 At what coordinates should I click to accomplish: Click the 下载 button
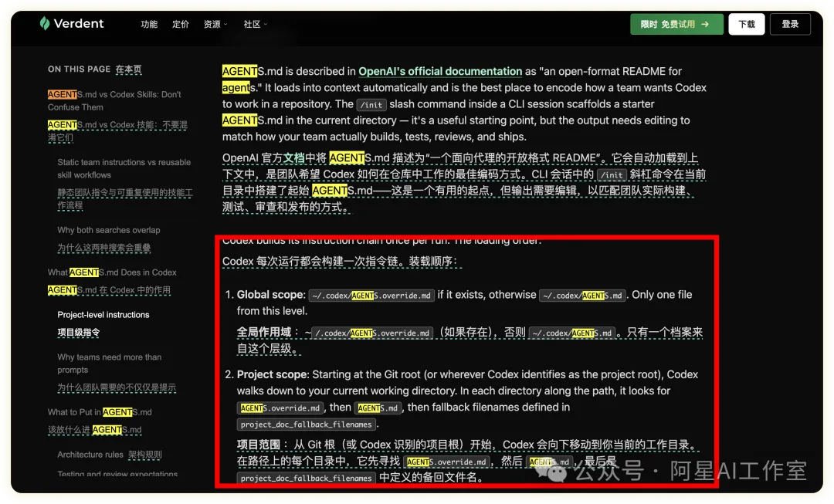(746, 24)
